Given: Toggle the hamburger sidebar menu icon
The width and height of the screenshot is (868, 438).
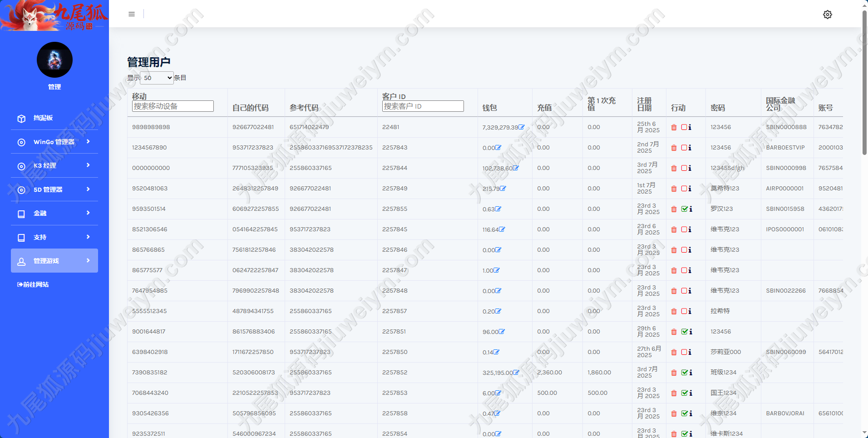Looking at the screenshot, I should (132, 14).
